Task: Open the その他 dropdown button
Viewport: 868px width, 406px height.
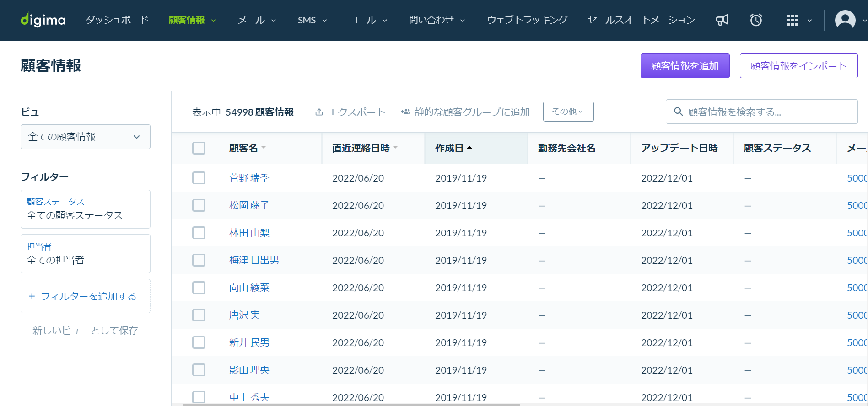Action: (x=568, y=112)
